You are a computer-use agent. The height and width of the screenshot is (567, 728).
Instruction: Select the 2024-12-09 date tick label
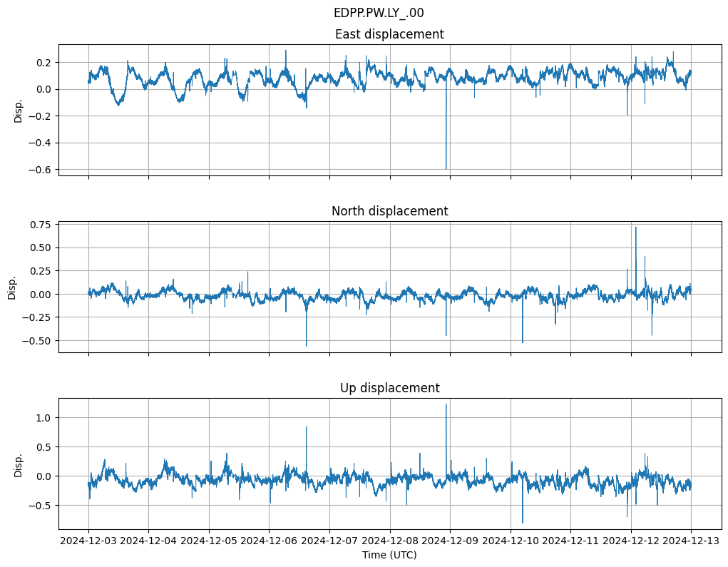pyautogui.click(x=450, y=541)
